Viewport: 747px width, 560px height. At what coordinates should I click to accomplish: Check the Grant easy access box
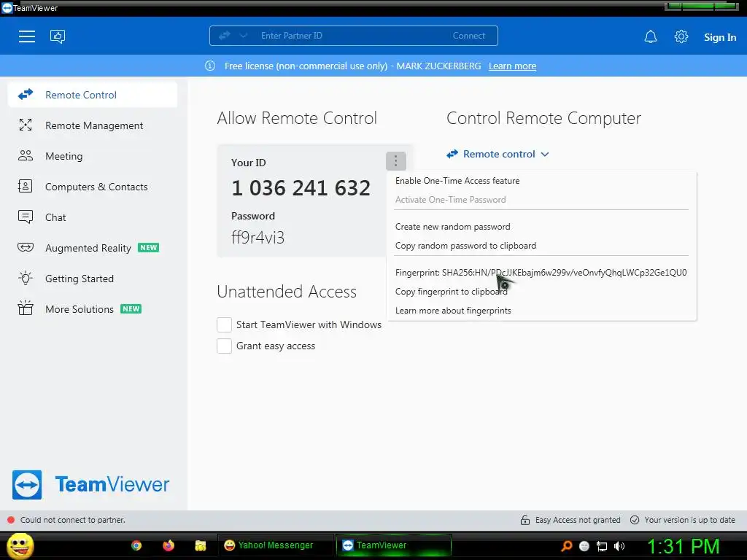[x=225, y=346]
